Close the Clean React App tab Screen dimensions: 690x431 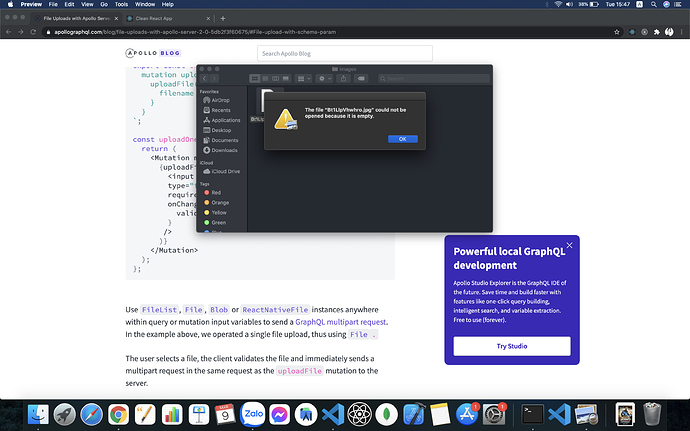point(208,18)
